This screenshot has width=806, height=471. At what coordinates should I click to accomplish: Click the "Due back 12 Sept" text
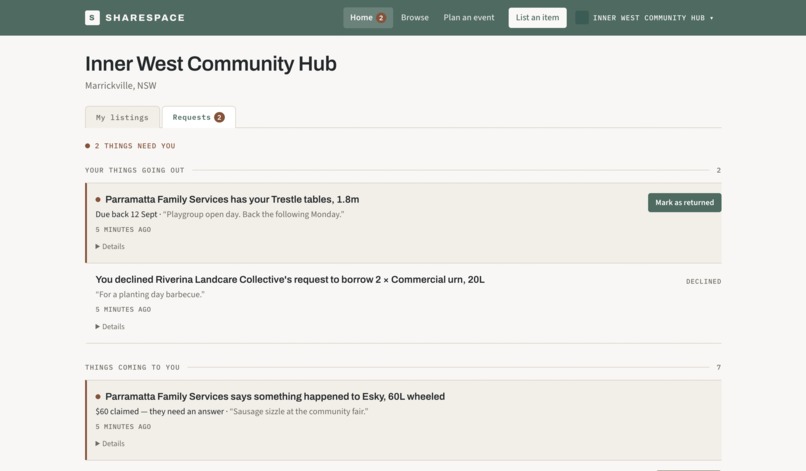click(126, 214)
